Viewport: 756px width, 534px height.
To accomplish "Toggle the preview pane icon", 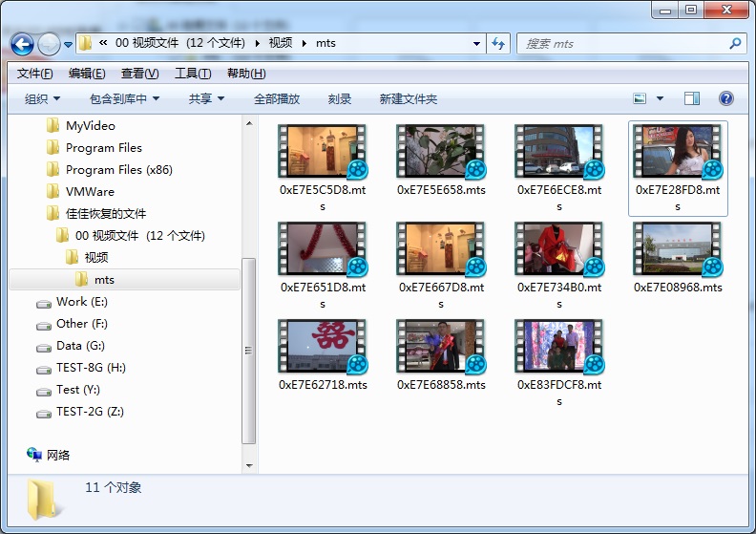I will [x=692, y=98].
